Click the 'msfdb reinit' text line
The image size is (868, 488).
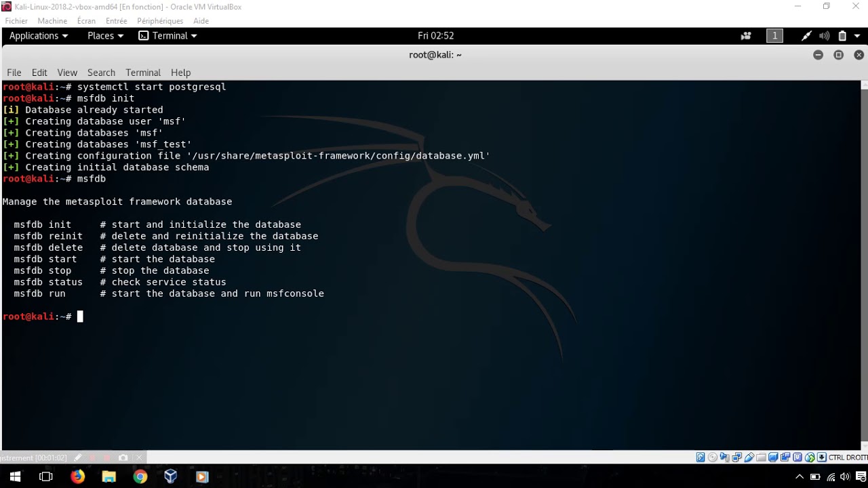[48, 236]
